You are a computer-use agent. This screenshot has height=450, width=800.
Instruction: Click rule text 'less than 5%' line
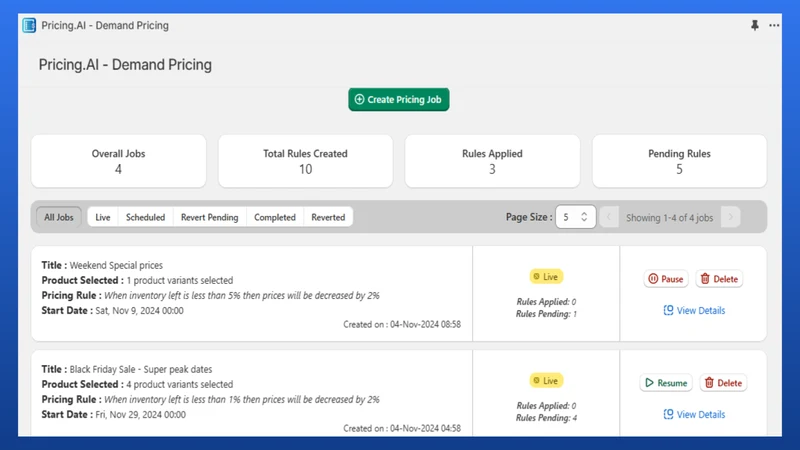[x=242, y=295]
